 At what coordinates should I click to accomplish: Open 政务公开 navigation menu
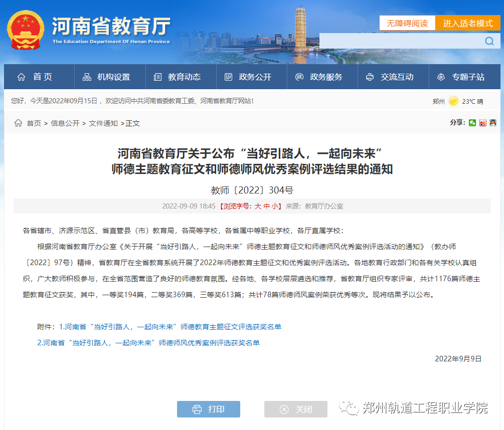click(x=252, y=77)
